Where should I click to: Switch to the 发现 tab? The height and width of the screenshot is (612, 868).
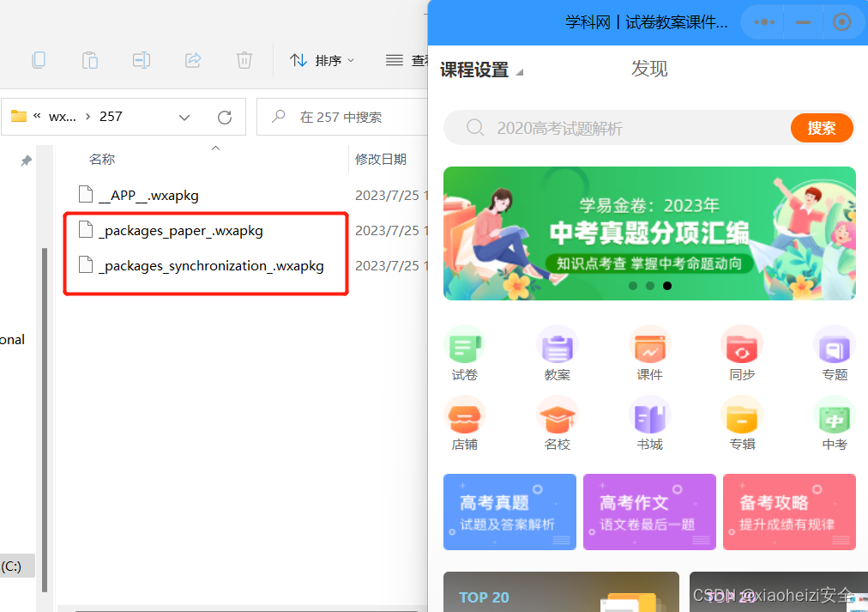650,69
